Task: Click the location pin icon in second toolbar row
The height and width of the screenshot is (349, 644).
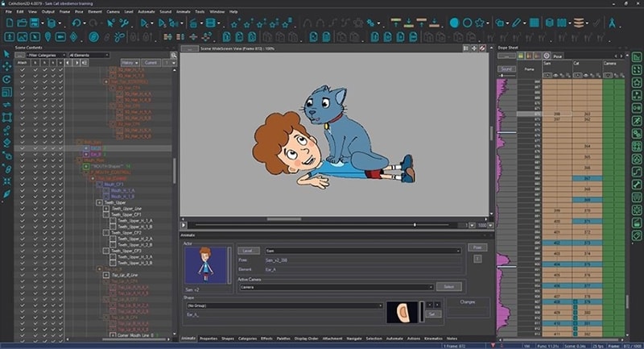Action: pyautogui.click(x=47, y=37)
